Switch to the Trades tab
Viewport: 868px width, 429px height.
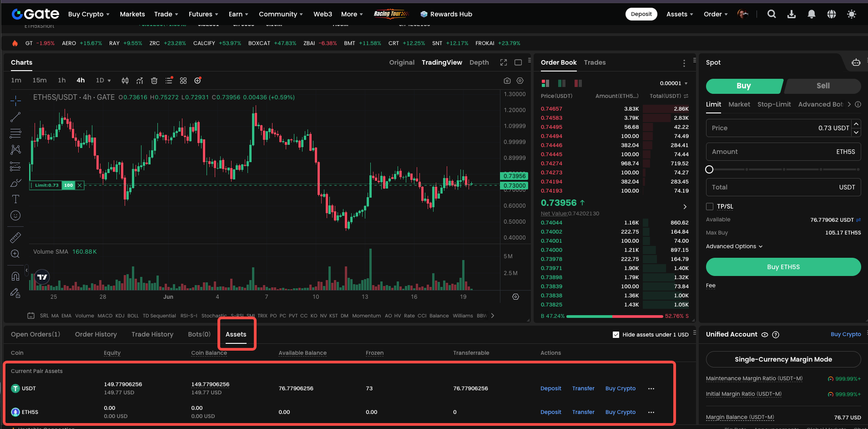point(595,62)
